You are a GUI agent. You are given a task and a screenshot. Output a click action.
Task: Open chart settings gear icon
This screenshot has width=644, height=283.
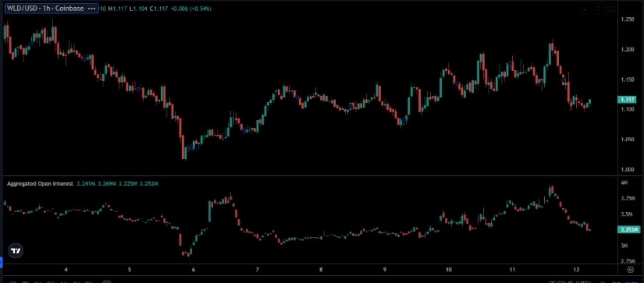[x=630, y=270]
